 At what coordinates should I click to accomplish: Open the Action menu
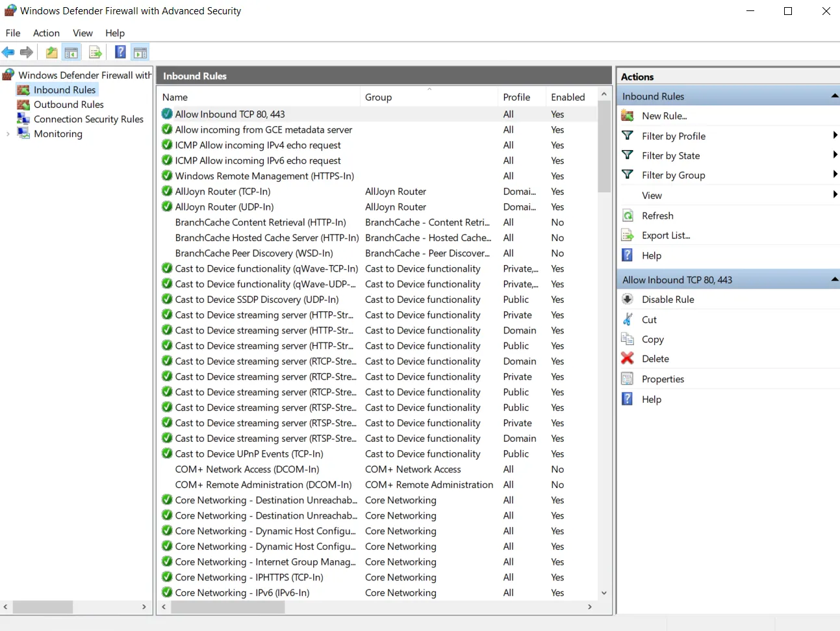(46, 32)
